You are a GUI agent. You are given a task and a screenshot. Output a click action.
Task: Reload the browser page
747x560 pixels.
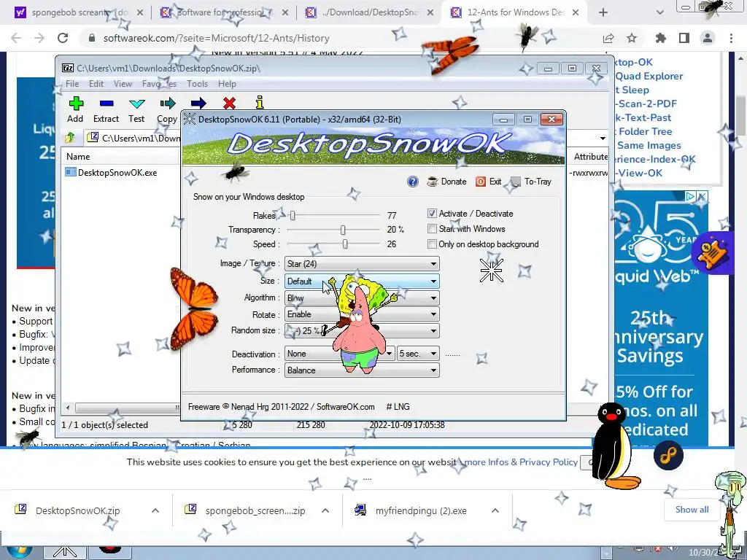pyautogui.click(x=63, y=38)
